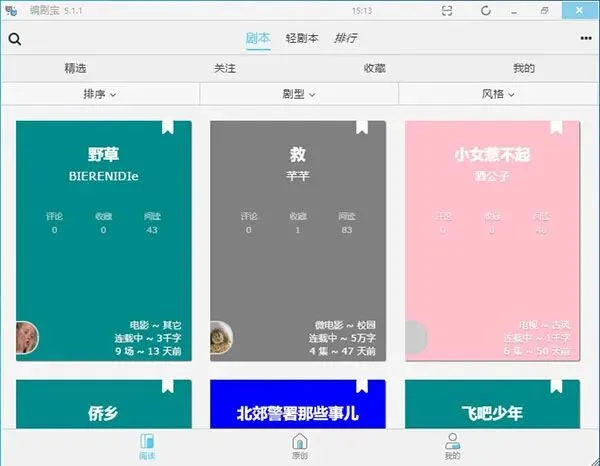600x466 pixels.
Task: Click the 阅读 reading icon in bottom bar
Action: [147, 441]
